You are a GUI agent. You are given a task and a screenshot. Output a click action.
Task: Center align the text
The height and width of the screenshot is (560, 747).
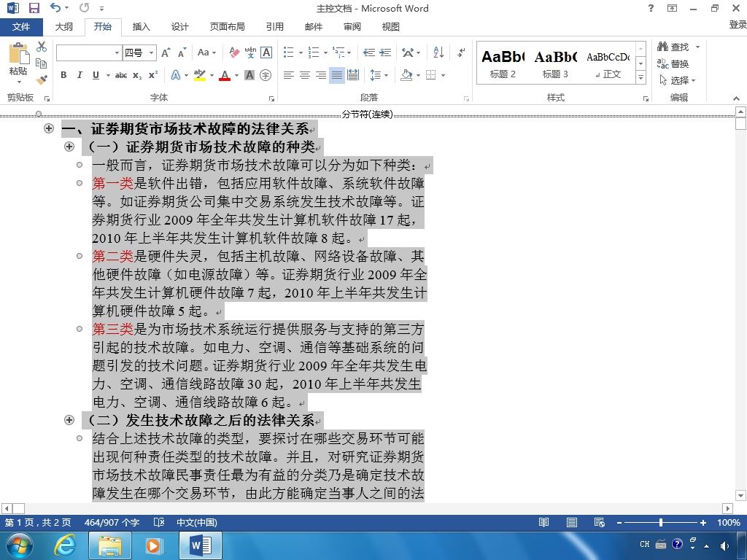tap(305, 75)
